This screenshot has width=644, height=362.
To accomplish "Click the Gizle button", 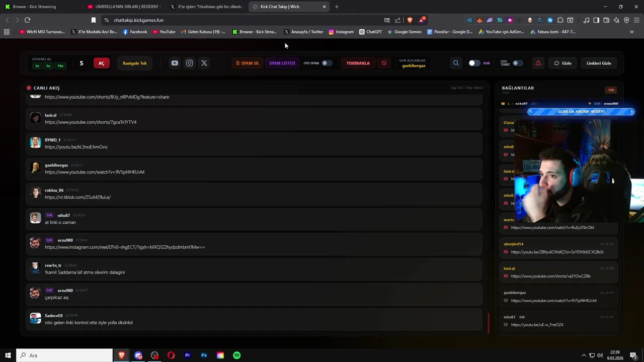I will point(563,63).
